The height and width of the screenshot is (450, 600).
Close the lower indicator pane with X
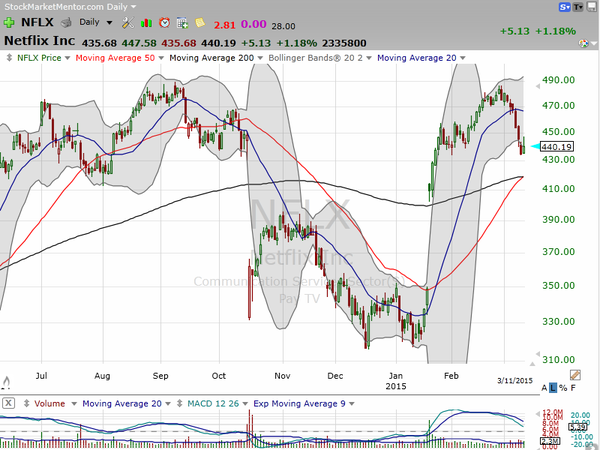(x=8, y=403)
